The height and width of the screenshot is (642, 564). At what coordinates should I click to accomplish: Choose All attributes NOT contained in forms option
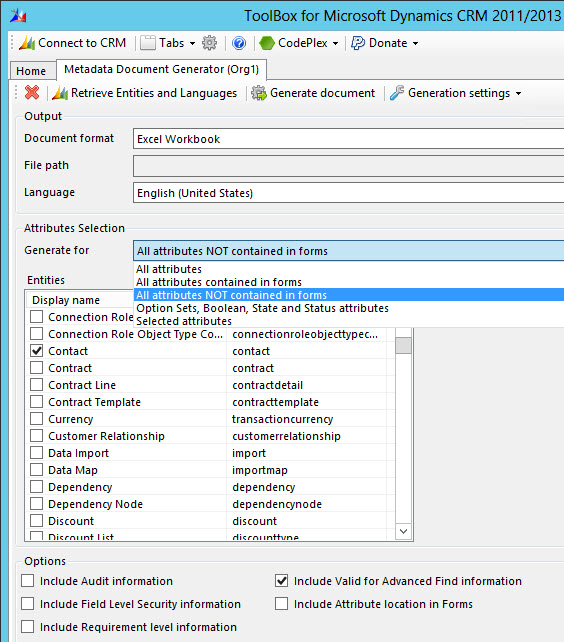pos(349,295)
